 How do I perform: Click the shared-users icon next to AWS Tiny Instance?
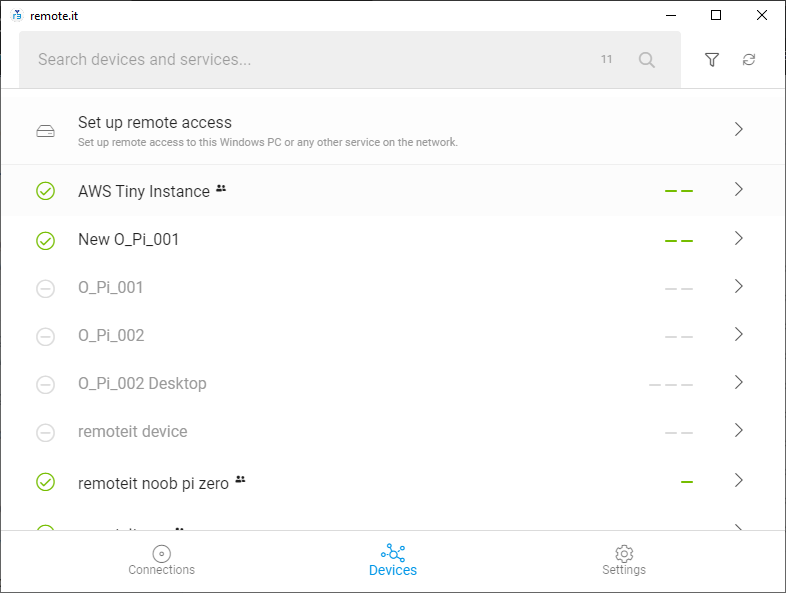pos(221,188)
